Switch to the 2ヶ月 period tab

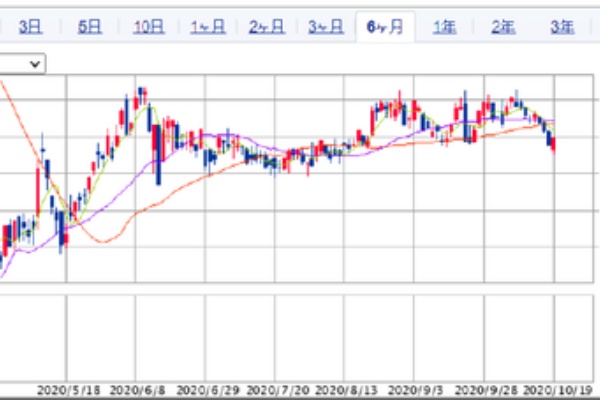[266, 28]
